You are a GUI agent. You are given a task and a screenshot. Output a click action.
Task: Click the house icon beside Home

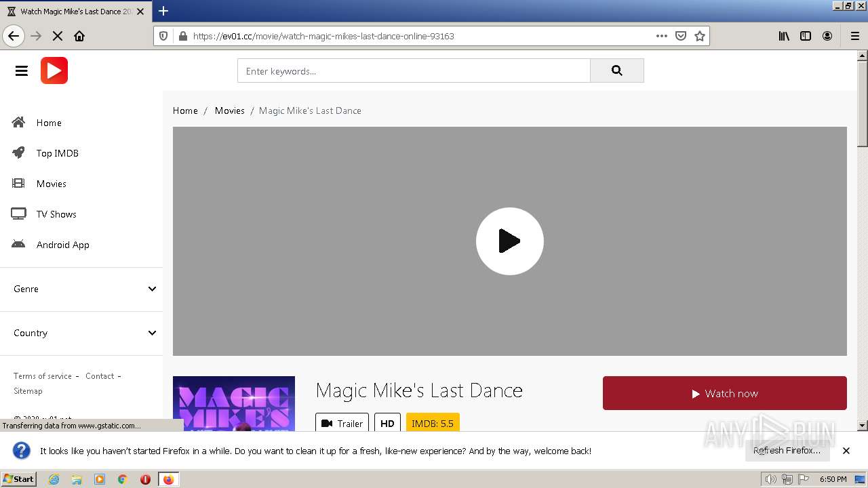(18, 122)
